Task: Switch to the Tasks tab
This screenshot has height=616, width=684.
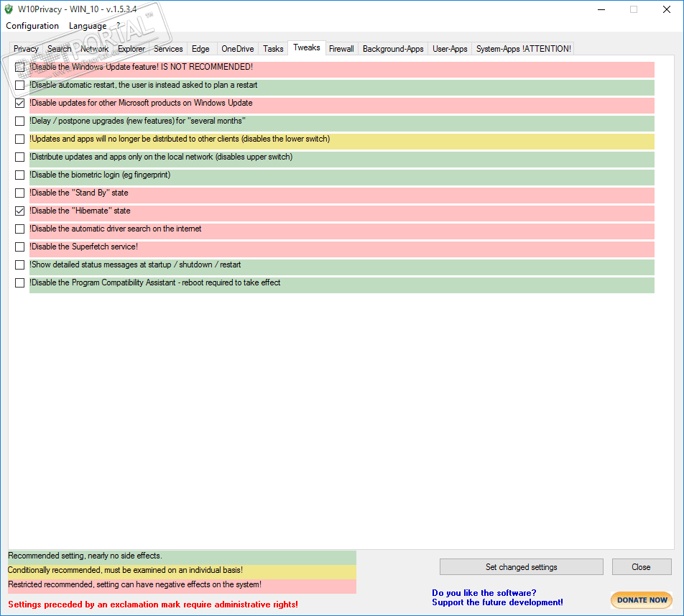Action: (273, 49)
